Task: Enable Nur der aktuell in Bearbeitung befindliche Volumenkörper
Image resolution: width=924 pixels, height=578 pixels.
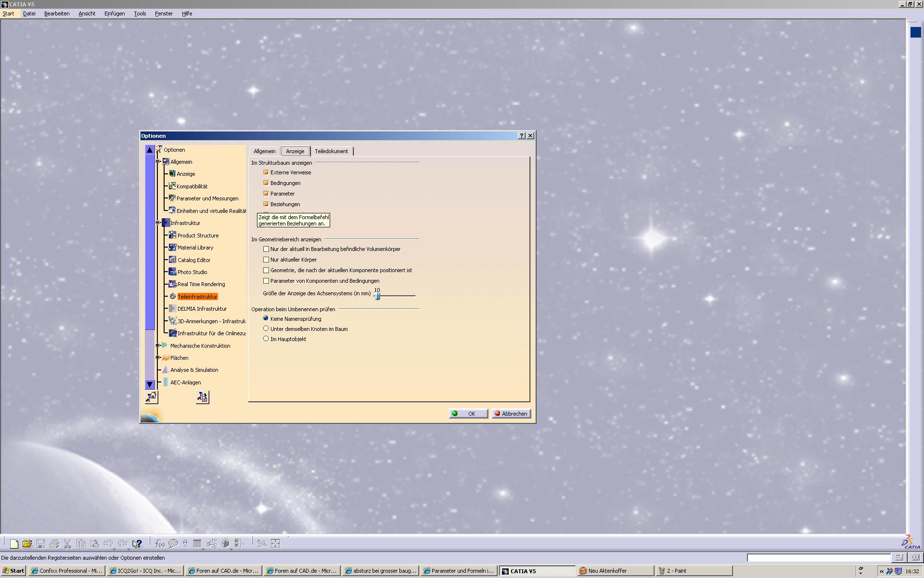Action: (266, 249)
